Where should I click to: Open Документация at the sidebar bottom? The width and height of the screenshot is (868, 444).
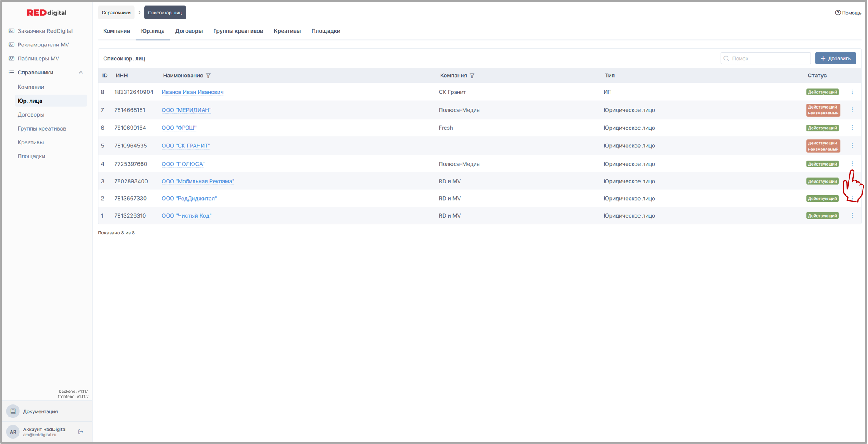[x=40, y=411]
